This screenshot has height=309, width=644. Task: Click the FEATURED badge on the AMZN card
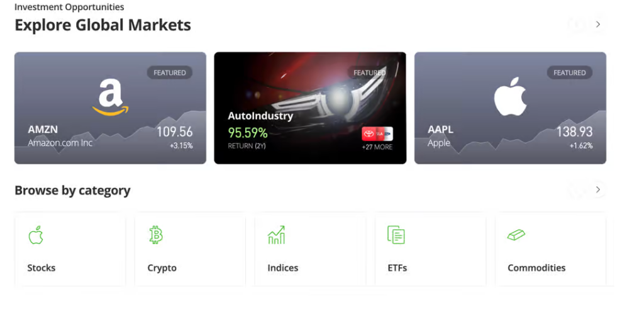170,73
